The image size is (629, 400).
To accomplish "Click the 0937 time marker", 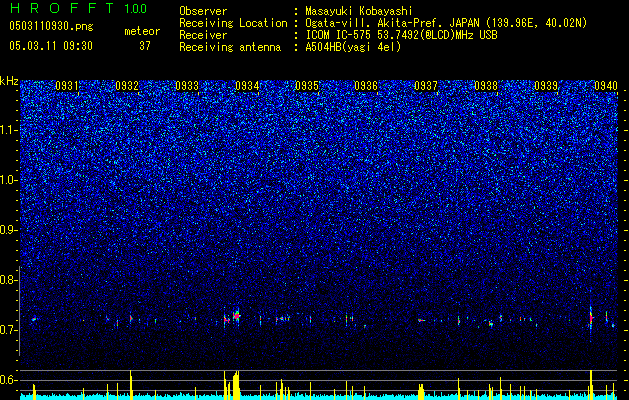I will coord(426,86).
